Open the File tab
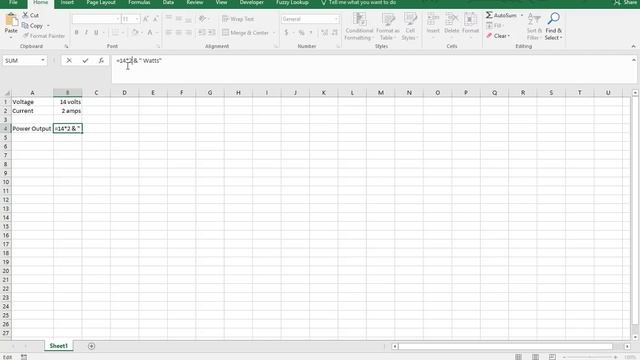Image resolution: width=640 pixels, height=360 pixels. pyautogui.click(x=13, y=3)
